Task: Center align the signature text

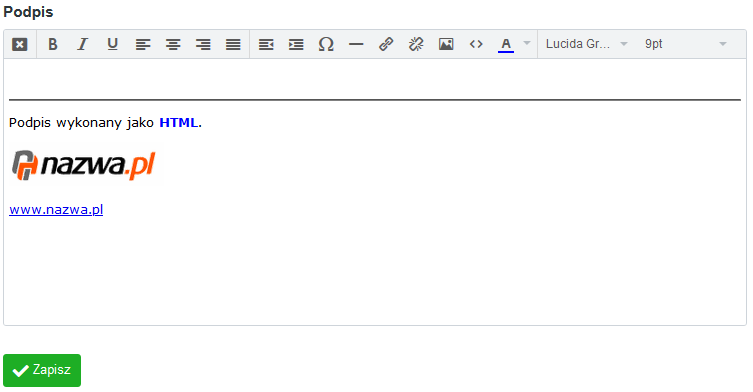Action: point(173,44)
